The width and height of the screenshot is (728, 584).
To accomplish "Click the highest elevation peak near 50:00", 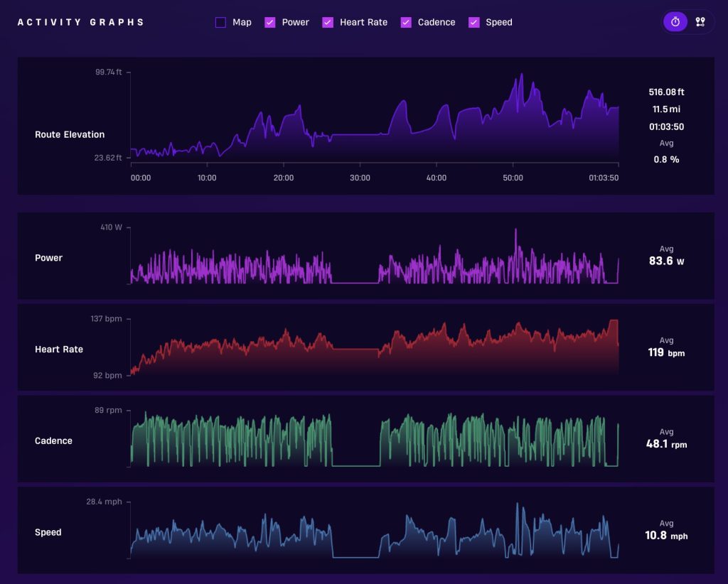I will click(521, 75).
